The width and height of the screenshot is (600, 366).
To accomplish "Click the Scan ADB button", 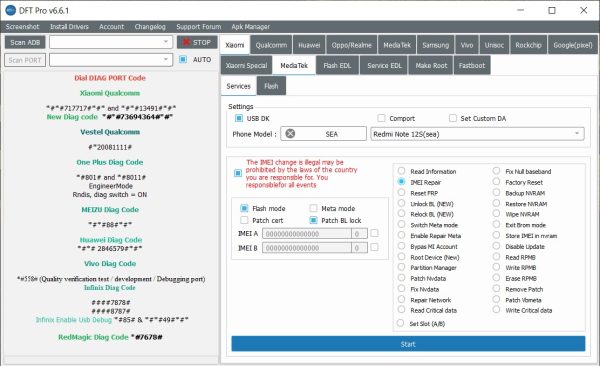I will (25, 42).
